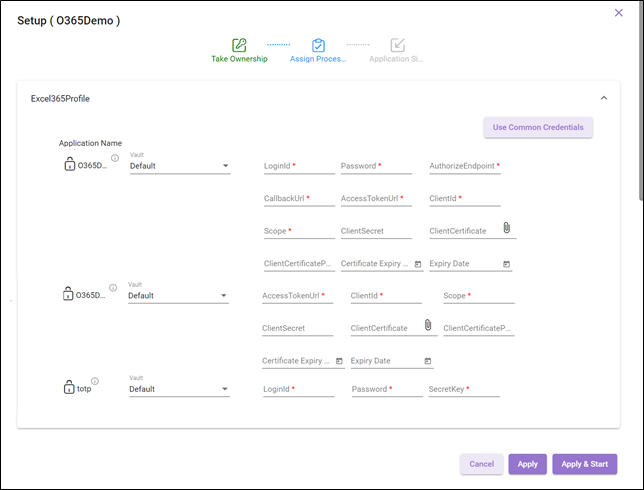The image size is (644, 490).
Task: Click the greyed-out Application Si... step icon
Action: click(397, 45)
